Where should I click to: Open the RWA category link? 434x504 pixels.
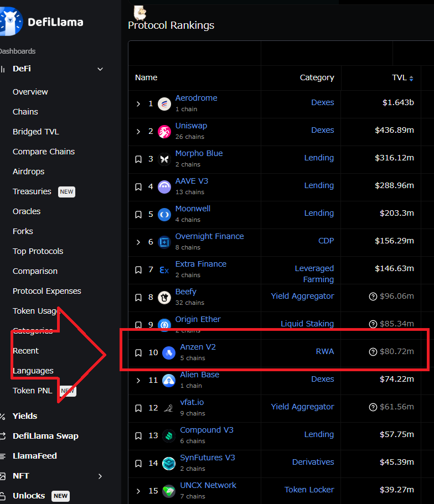click(325, 351)
